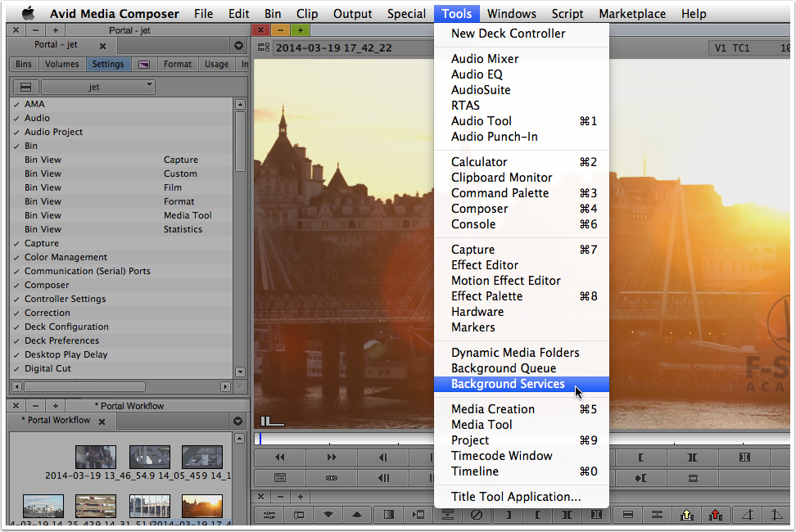Click Mark Clip button in Composer controls
796x532 pixels.
click(693, 458)
